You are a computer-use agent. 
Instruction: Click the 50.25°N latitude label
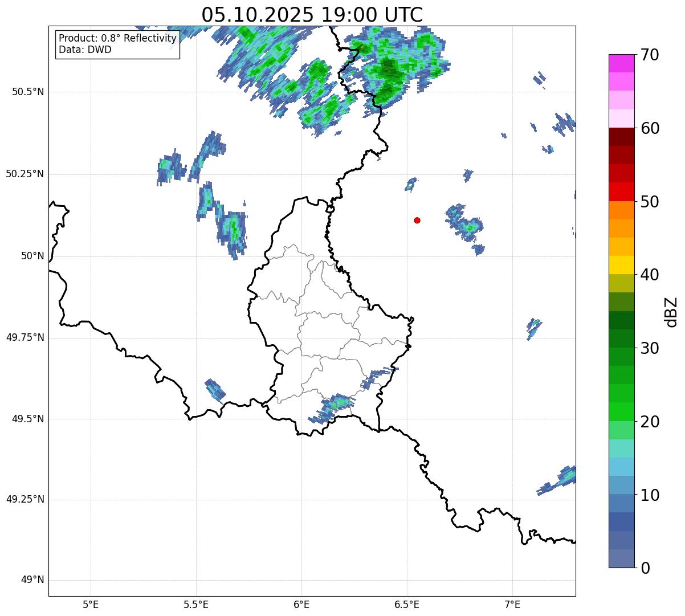25,174
